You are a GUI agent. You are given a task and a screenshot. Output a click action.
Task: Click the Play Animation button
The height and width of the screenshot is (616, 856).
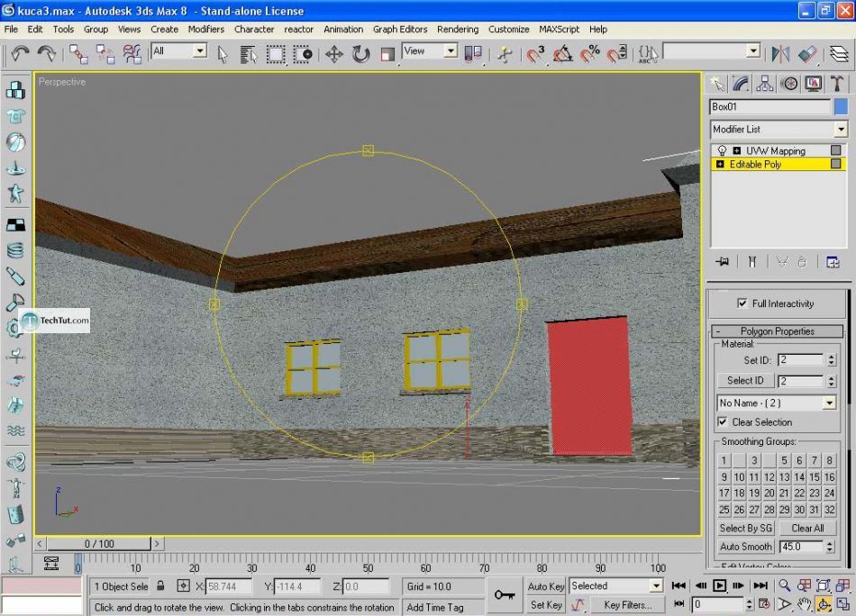720,585
